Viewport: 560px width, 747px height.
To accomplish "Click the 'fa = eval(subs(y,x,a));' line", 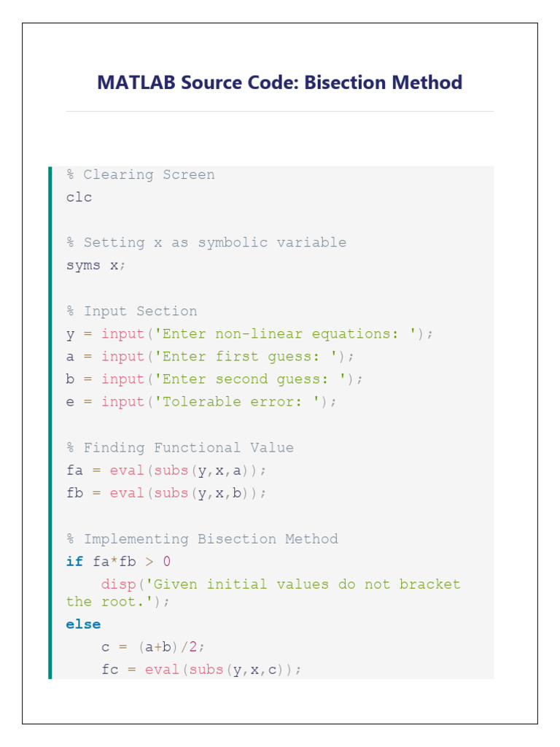I will coord(166,471).
